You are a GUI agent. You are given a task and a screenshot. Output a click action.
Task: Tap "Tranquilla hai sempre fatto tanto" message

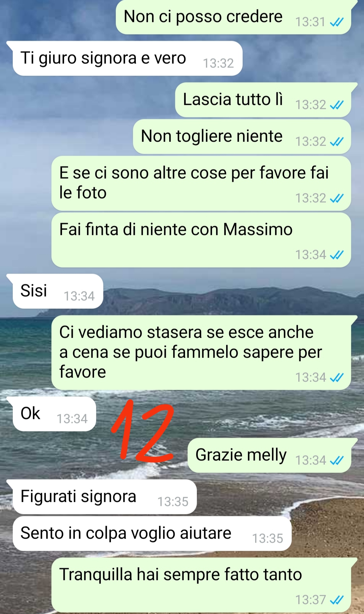(201, 585)
